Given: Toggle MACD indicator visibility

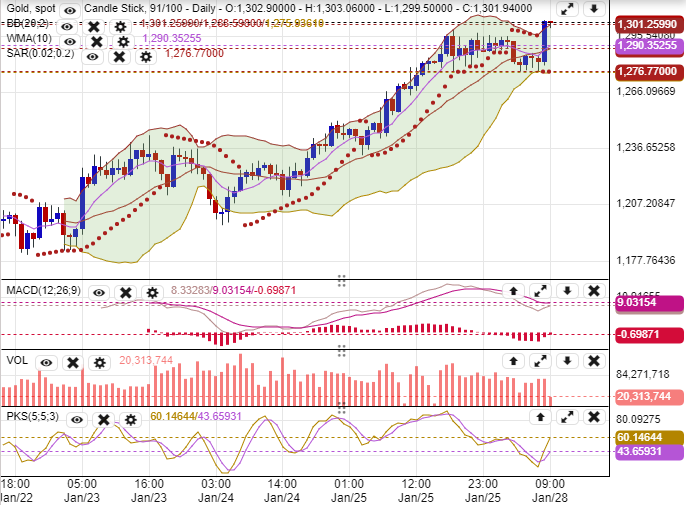Looking at the screenshot, I should pos(99,292).
